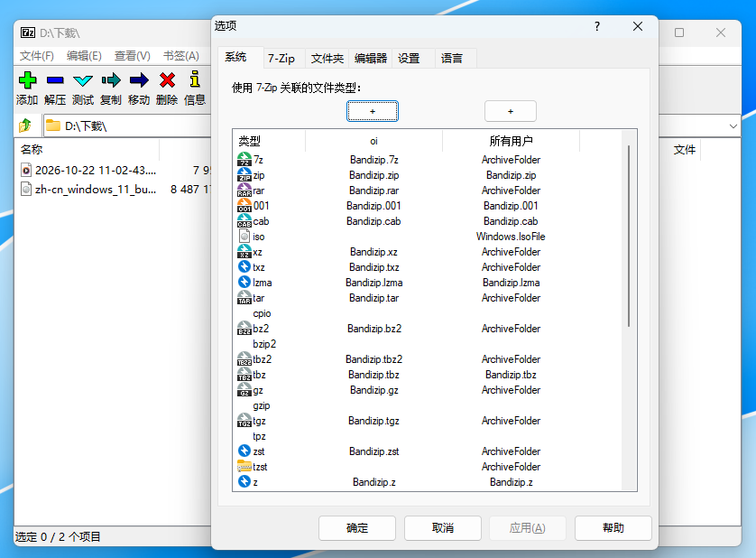Click the lzma file type icon
The height and width of the screenshot is (558, 756).
click(x=244, y=283)
